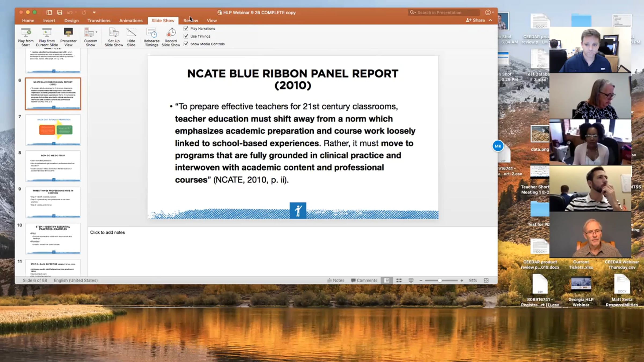Screen dimensions: 644x362
Task: Switch to Normal view icon in status bar
Action: pyautogui.click(x=387, y=280)
